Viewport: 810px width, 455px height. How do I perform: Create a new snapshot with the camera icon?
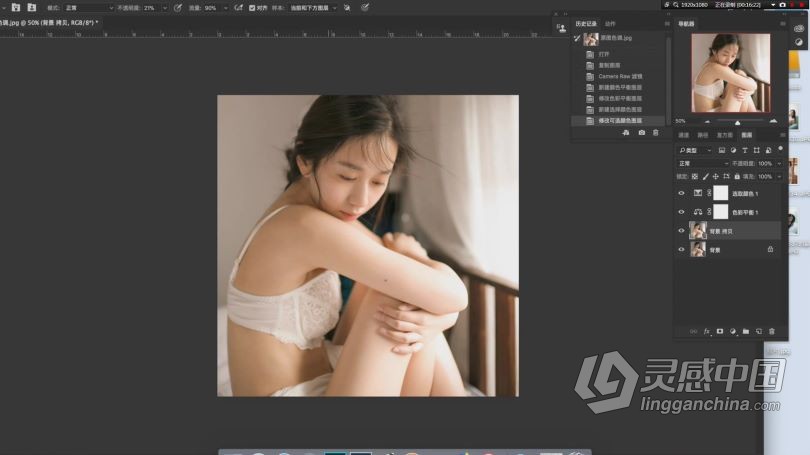(x=641, y=132)
